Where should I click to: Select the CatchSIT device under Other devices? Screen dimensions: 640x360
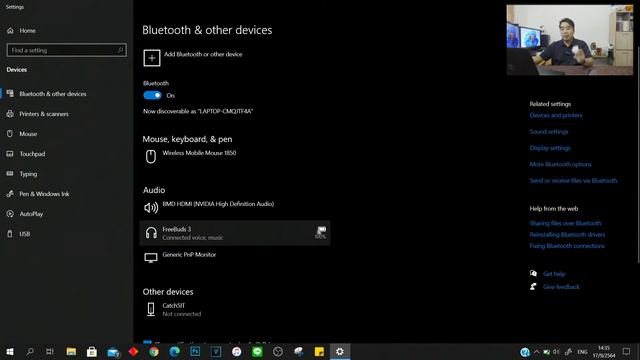click(235, 309)
